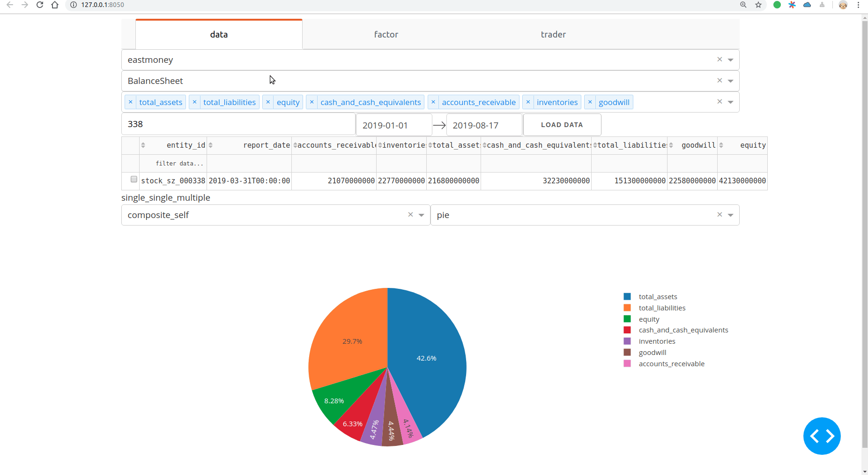Open the Dash debug menu button
868x475 pixels.
pos(822,436)
